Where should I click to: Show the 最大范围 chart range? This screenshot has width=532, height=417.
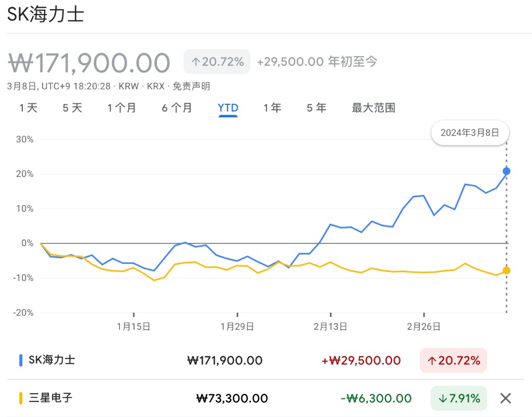374,108
